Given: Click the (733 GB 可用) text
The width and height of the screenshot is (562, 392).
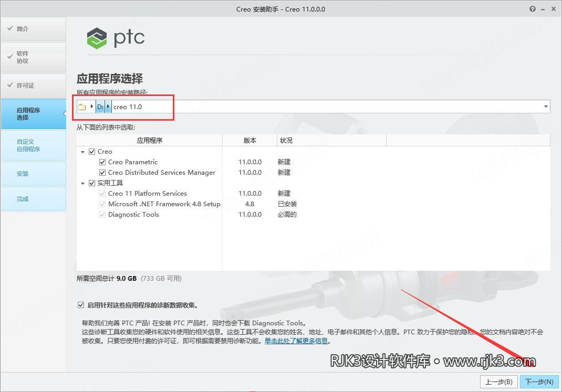Looking at the screenshot, I should [161, 279].
